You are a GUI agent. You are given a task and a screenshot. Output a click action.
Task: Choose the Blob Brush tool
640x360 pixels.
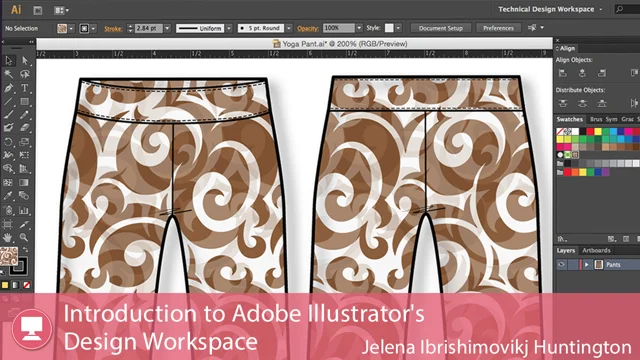click(9, 128)
